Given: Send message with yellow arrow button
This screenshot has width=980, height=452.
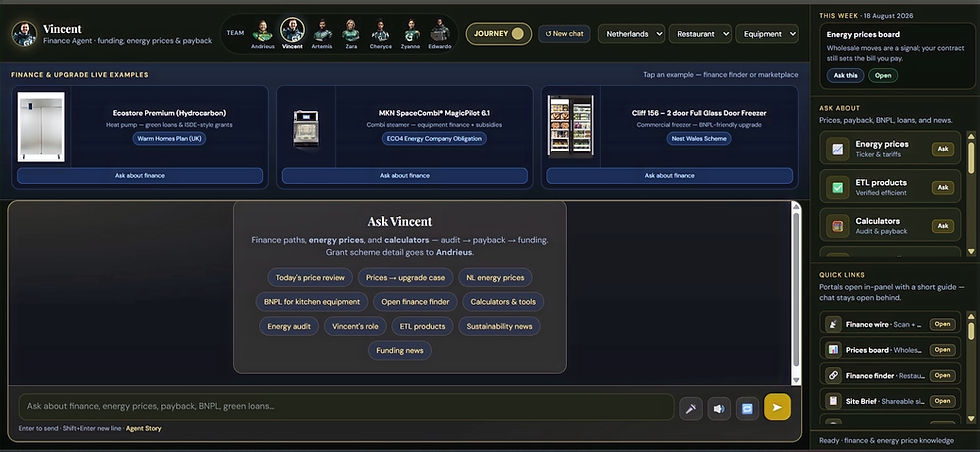Looking at the screenshot, I should tap(777, 407).
